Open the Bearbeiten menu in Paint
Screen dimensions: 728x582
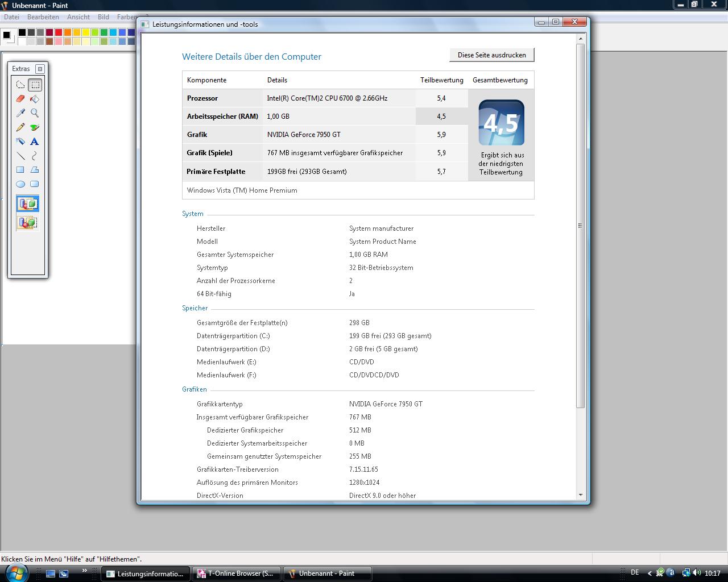[x=43, y=17]
